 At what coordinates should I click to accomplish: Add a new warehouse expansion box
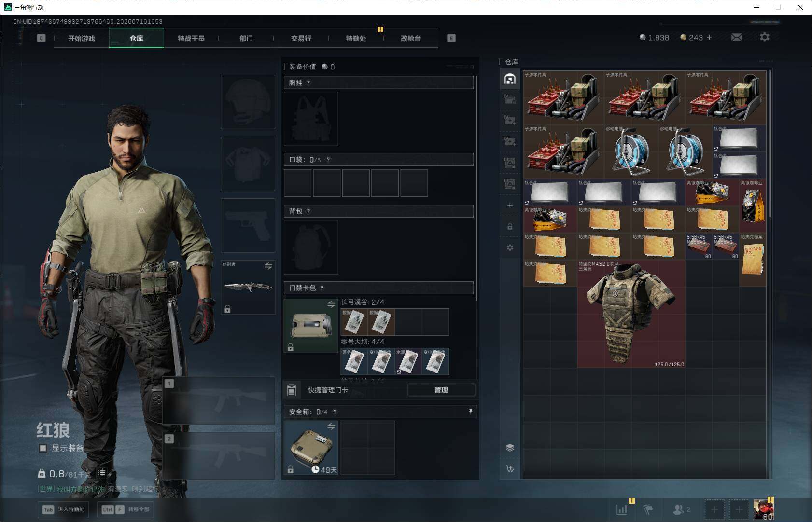(x=510, y=205)
